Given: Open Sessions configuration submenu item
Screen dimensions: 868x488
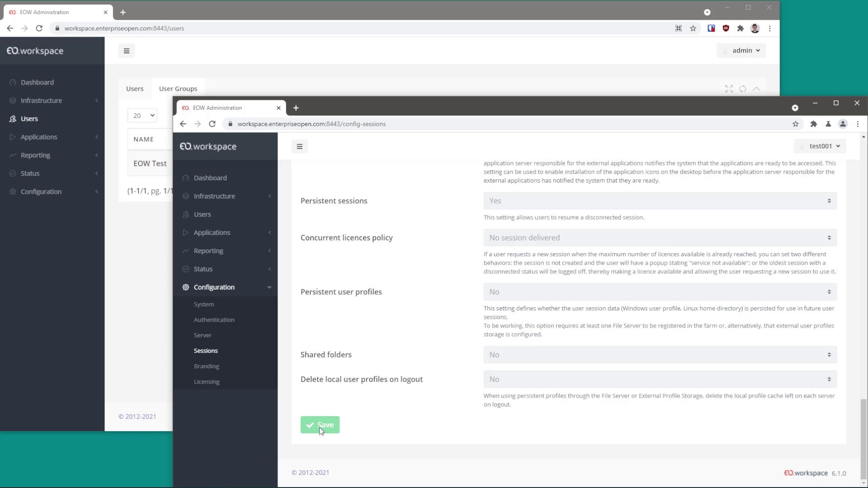Looking at the screenshot, I should [206, 351].
